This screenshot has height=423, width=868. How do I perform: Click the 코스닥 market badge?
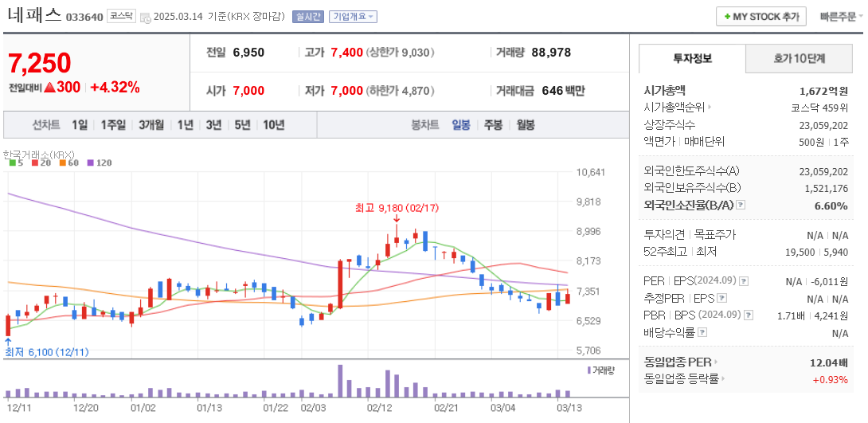(x=121, y=16)
